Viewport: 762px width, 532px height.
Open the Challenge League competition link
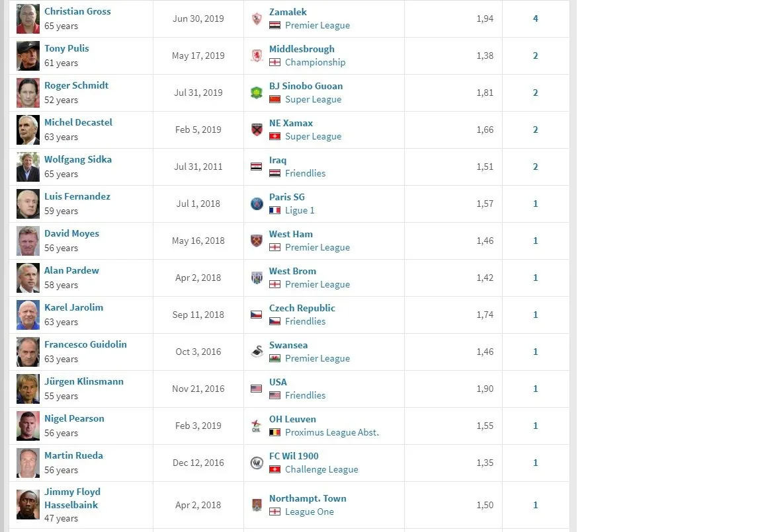point(321,469)
